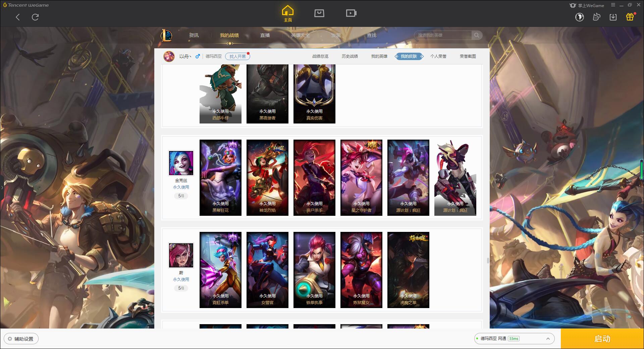This screenshot has width=644, height=349.
Task: Select the 真实伤害 skin card
Action: (314, 94)
